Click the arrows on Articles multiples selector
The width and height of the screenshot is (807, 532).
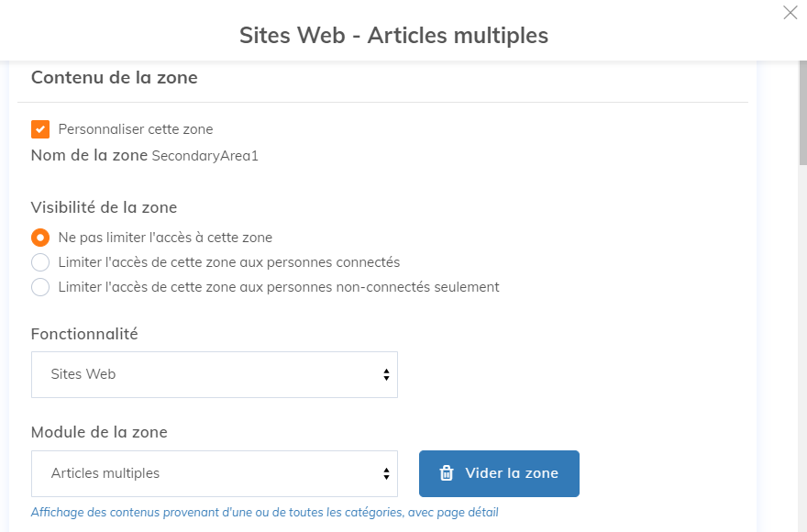(388, 473)
